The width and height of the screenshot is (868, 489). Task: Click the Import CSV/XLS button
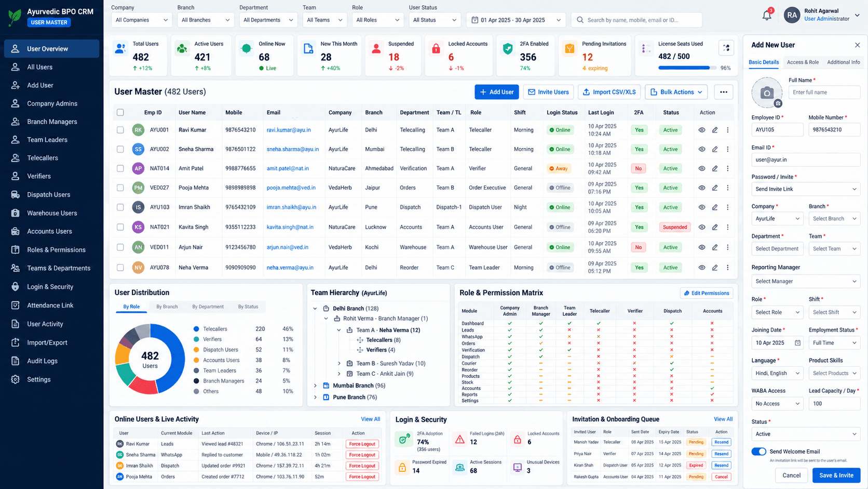point(609,92)
